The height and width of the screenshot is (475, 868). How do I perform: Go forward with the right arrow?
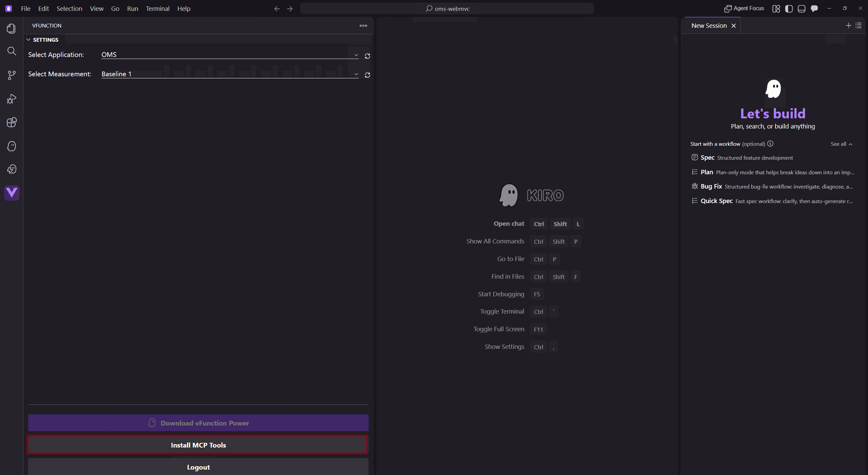pos(290,9)
